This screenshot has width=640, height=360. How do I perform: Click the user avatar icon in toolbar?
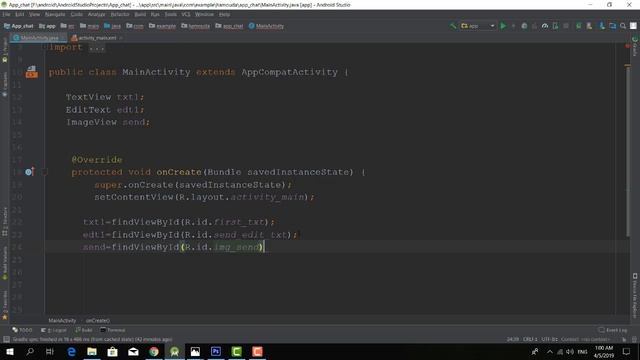pos(633,26)
